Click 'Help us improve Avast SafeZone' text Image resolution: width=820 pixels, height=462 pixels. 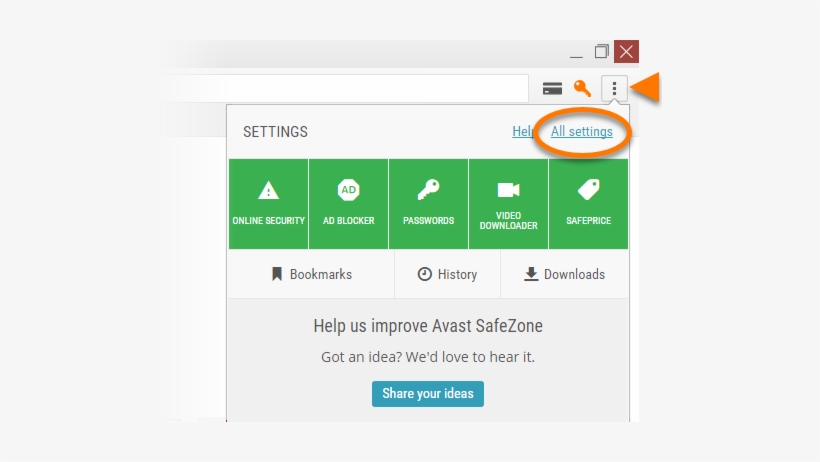pyautogui.click(x=428, y=326)
